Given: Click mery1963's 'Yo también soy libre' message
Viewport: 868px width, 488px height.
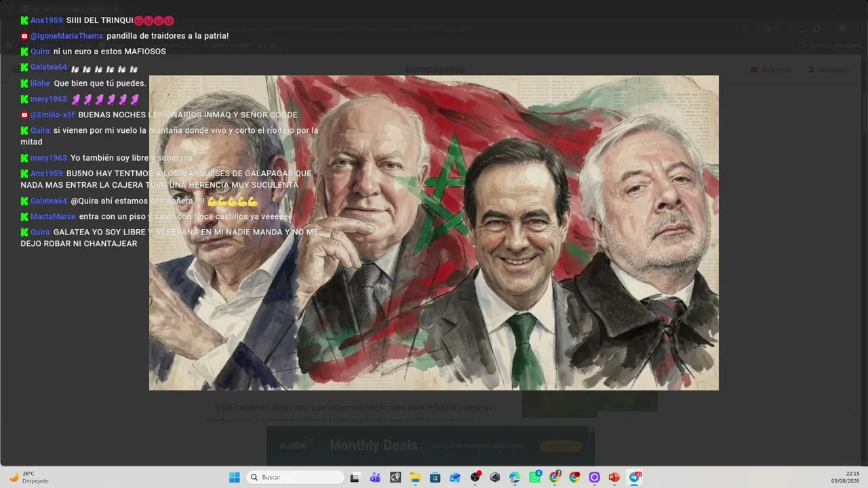Looking at the screenshot, I should click(132, 158).
